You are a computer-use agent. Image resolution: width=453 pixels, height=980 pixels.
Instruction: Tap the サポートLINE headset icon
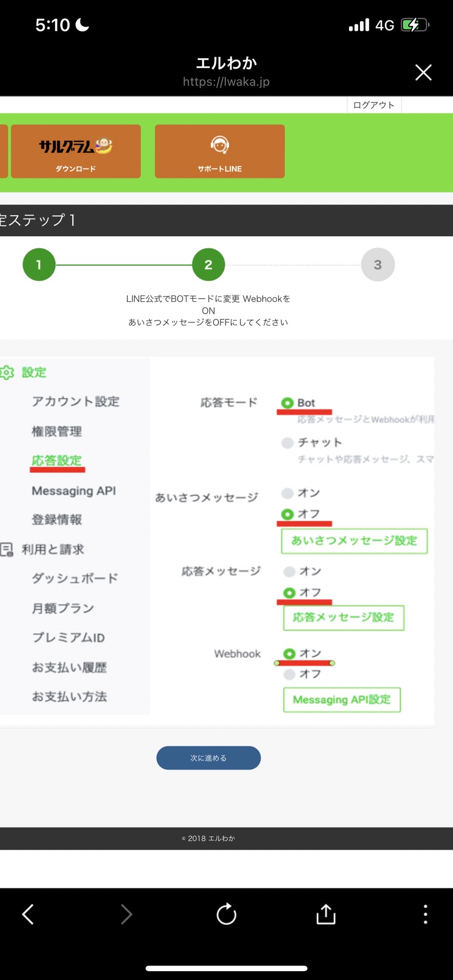point(220,145)
